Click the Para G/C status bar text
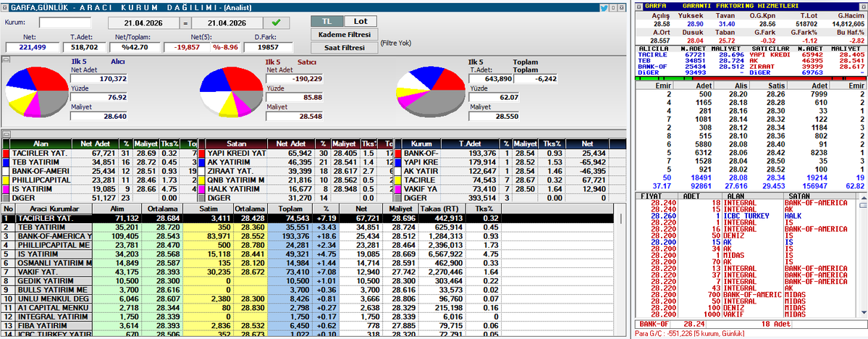 point(691,333)
